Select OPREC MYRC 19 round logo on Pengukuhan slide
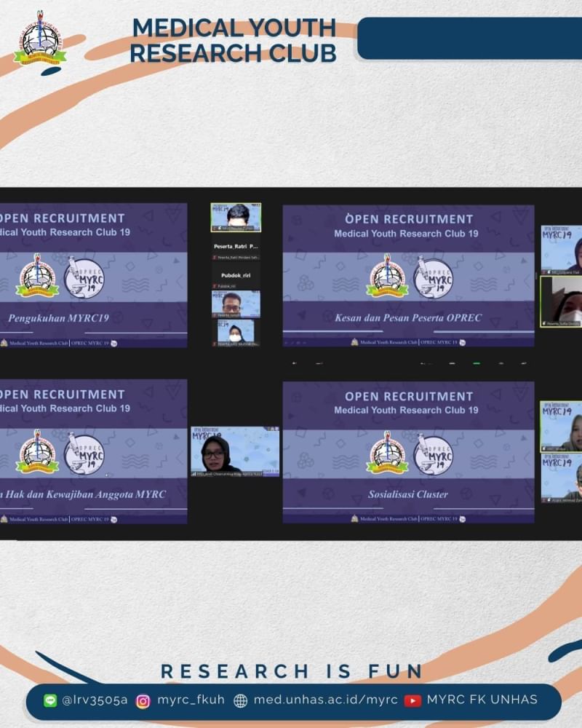 tap(84, 277)
